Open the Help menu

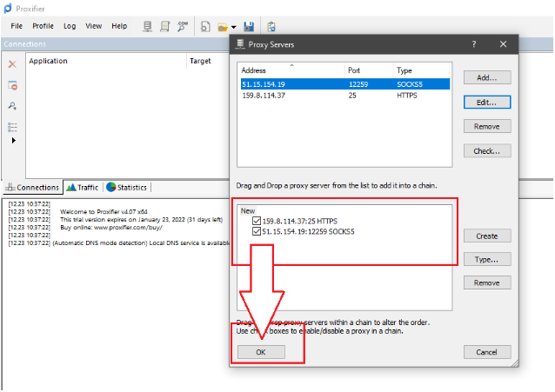click(x=119, y=26)
